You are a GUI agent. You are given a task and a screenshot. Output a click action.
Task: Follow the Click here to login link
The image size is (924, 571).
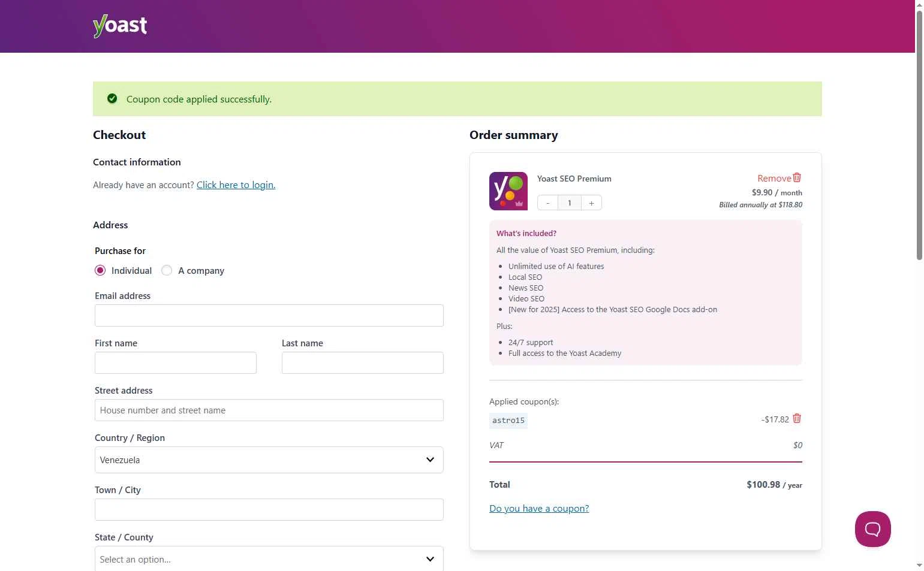click(x=236, y=185)
